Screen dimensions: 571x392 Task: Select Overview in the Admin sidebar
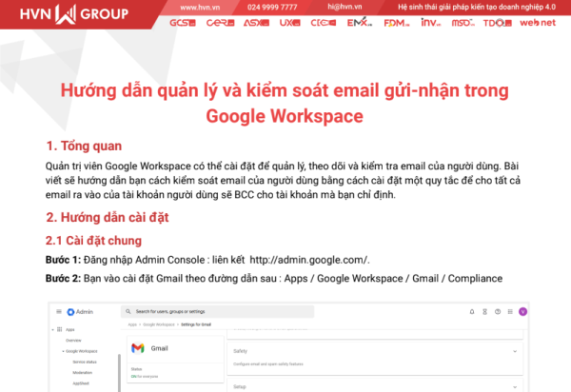(73, 341)
